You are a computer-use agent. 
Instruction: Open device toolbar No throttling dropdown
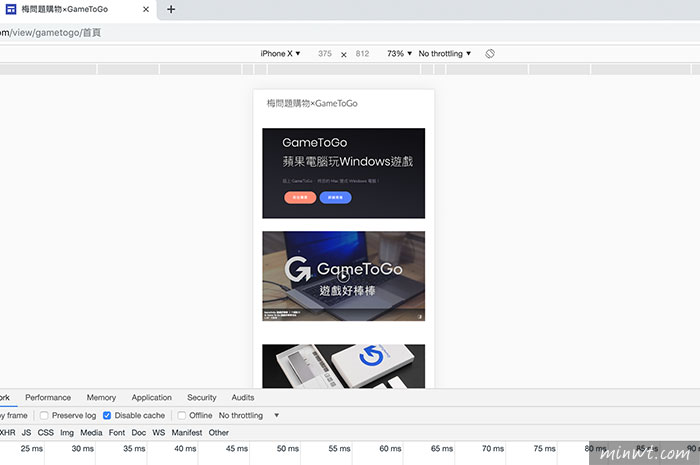pos(445,54)
